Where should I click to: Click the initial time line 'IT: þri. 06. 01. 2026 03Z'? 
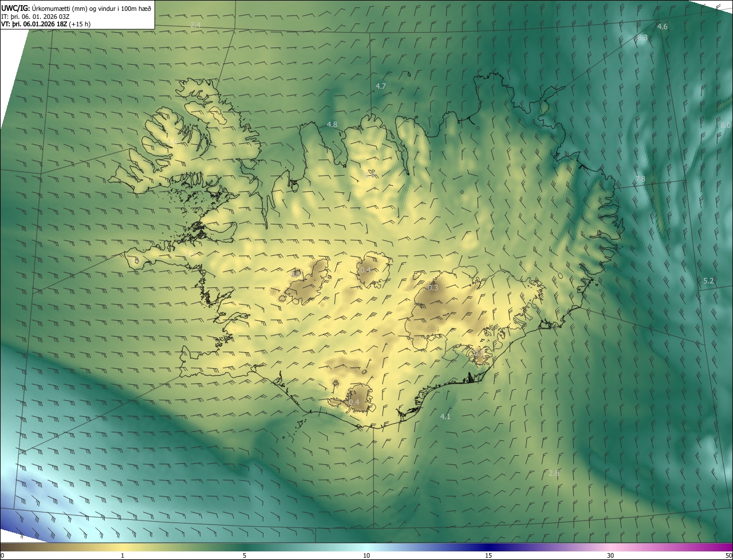pyautogui.click(x=36, y=16)
